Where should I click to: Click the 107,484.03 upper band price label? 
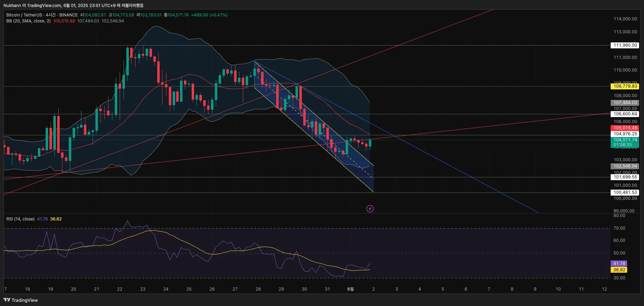point(625,103)
